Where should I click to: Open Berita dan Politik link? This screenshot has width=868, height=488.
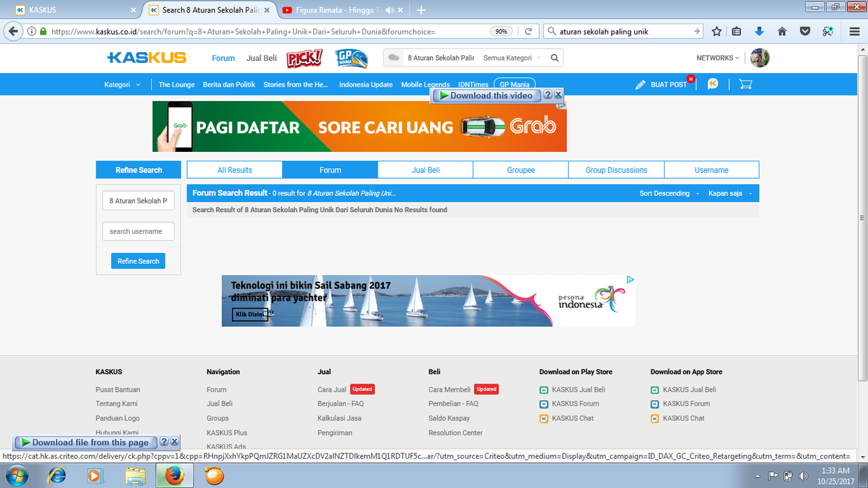[x=229, y=85]
